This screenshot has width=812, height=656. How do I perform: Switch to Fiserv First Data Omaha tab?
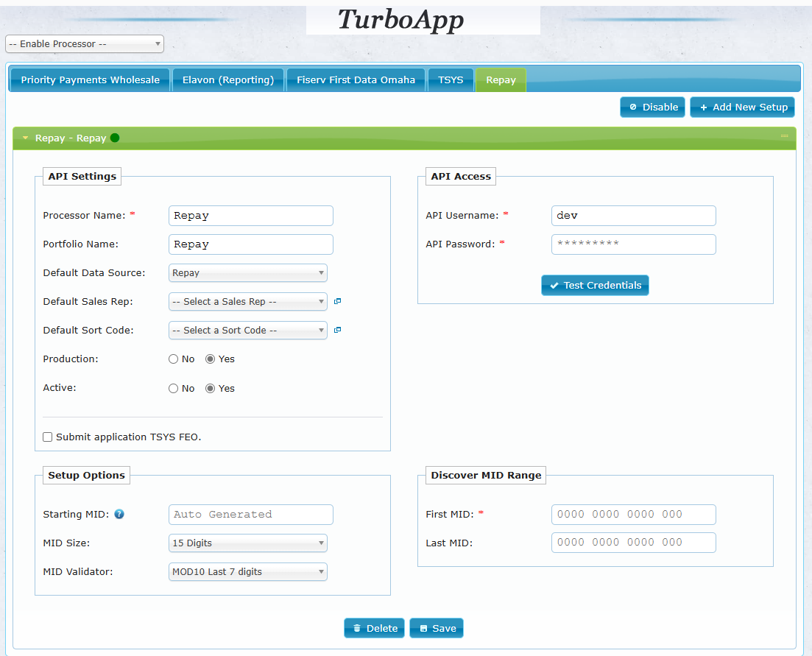tap(356, 80)
